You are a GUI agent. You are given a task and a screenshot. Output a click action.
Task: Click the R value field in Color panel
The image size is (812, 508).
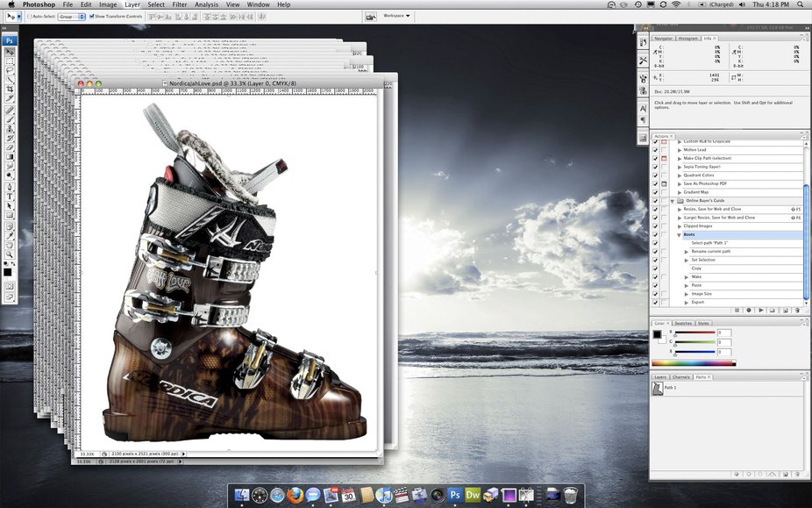coord(724,333)
